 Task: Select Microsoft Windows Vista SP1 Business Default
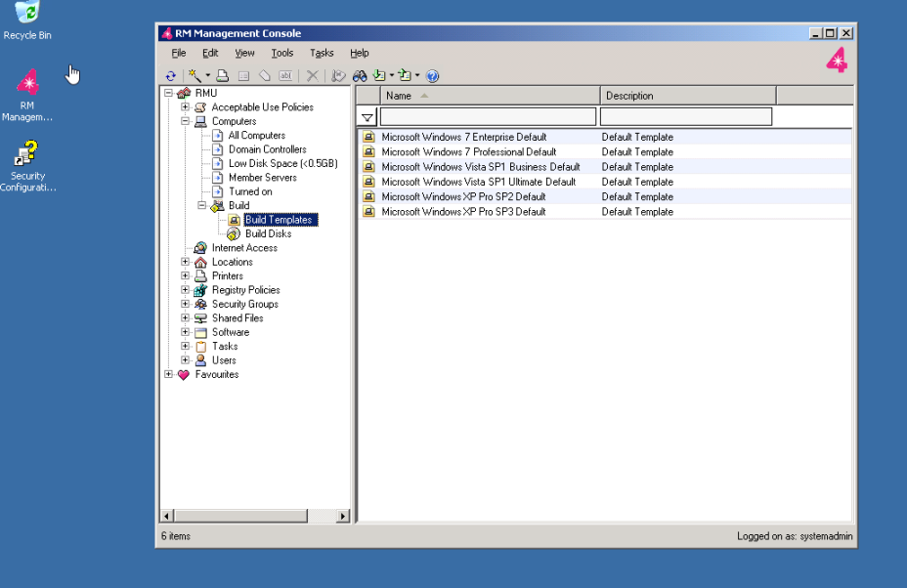click(x=604, y=167)
